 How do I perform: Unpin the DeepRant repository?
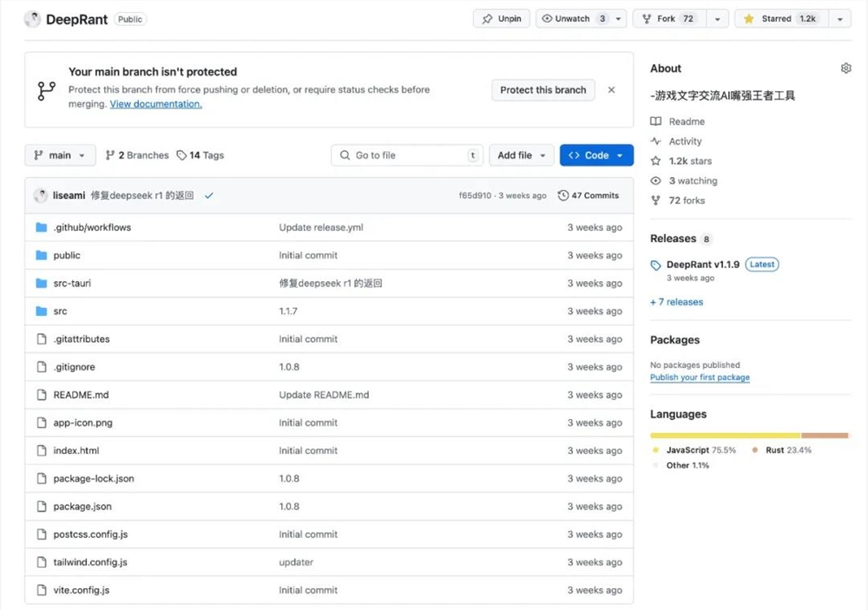pyautogui.click(x=502, y=18)
